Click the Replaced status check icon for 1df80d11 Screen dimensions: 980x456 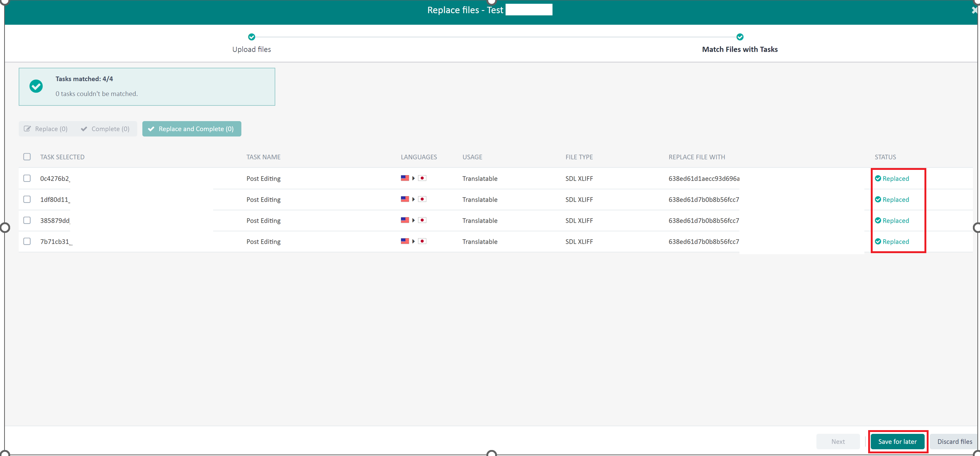click(878, 199)
